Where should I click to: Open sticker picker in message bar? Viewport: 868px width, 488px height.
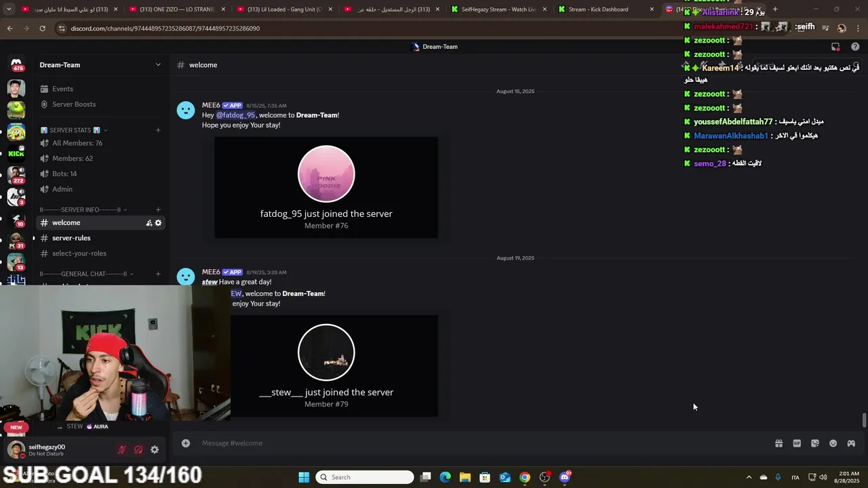(815, 443)
